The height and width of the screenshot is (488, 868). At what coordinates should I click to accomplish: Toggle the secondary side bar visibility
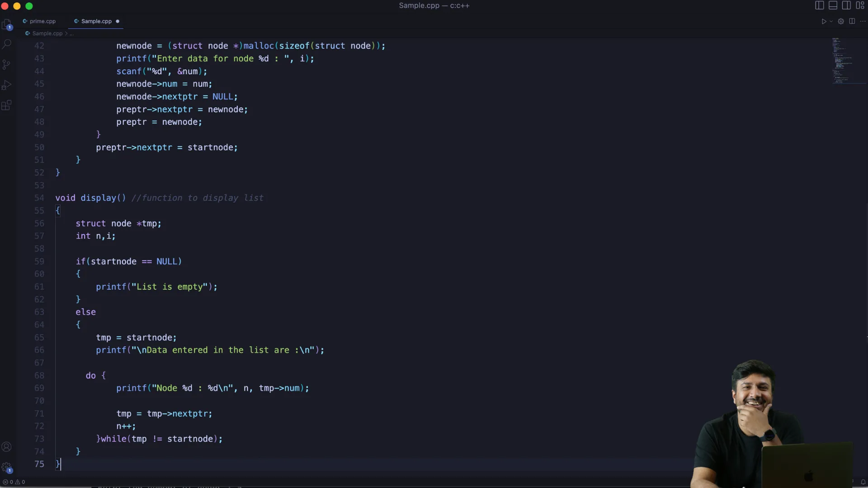pos(846,5)
